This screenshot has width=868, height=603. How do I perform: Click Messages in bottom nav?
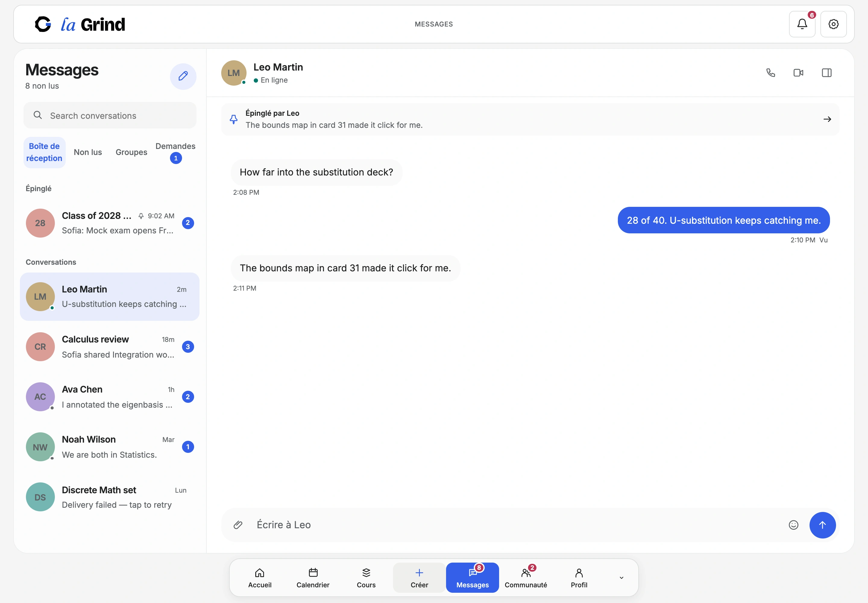coord(473,578)
